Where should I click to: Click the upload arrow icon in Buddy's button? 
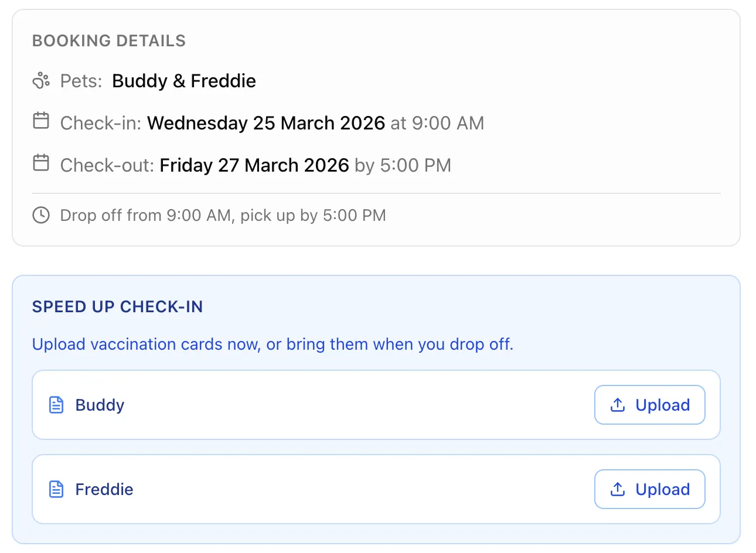pyautogui.click(x=617, y=404)
